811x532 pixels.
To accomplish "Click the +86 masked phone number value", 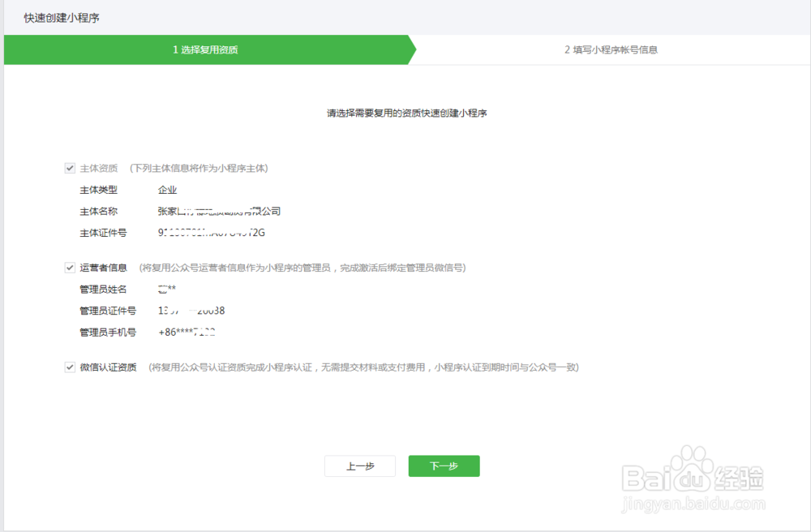I will click(x=187, y=332).
